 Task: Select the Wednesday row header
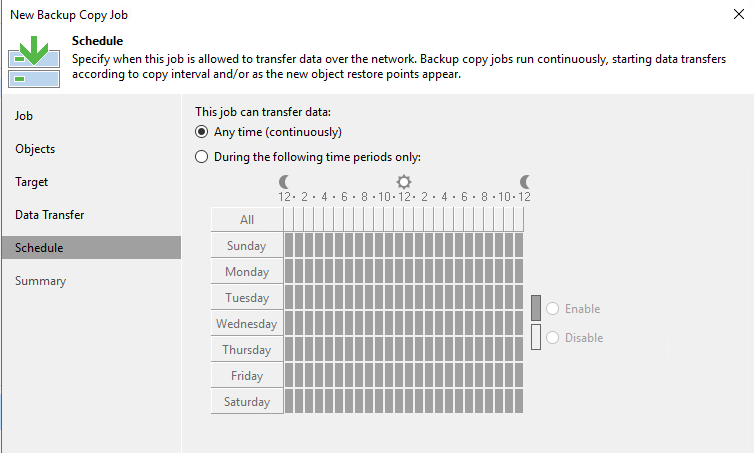(247, 324)
